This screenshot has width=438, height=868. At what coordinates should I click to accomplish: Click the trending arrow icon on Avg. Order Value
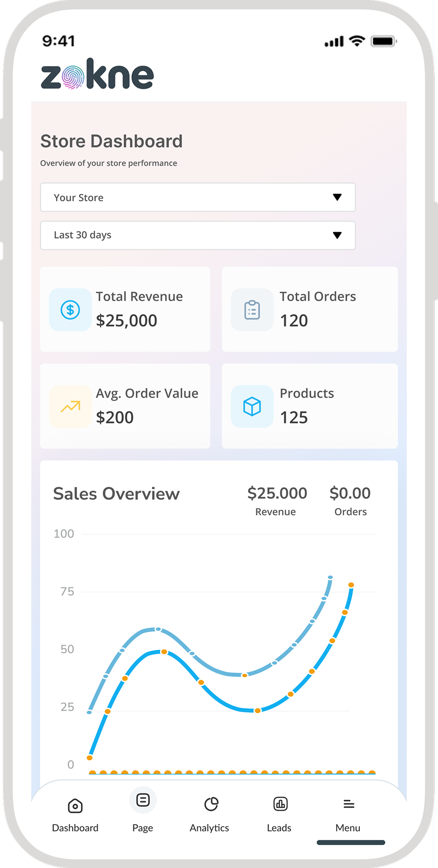[70, 406]
